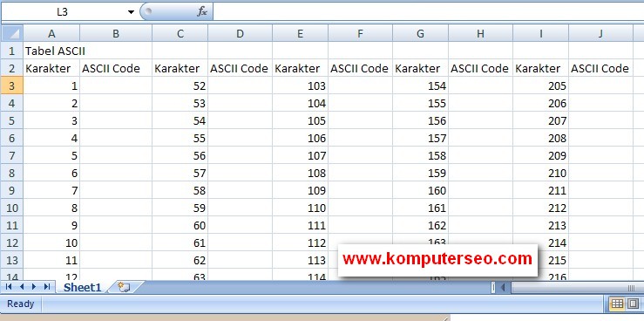The height and width of the screenshot is (321, 644).
Task: Click next sheet navigation arrow
Action: click(x=34, y=287)
